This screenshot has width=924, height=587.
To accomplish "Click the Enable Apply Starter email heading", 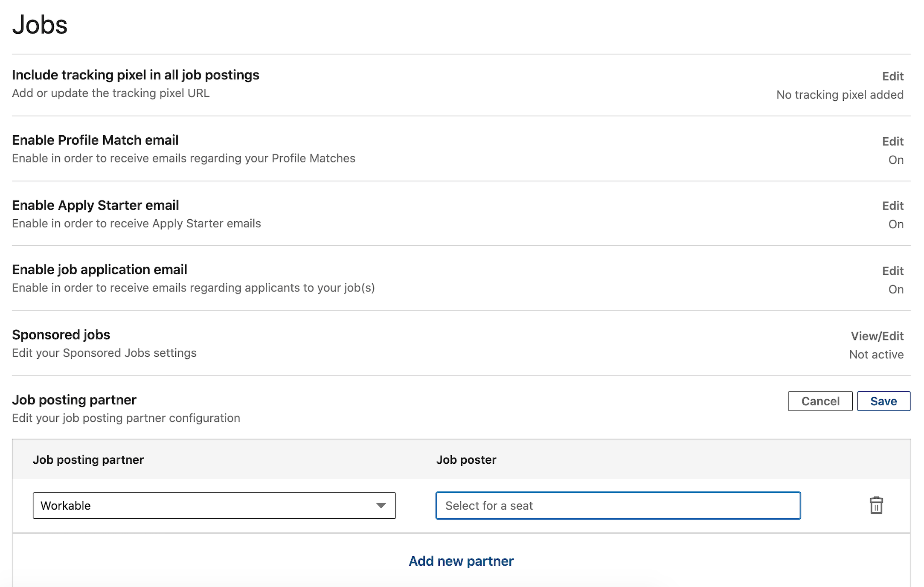I will click(x=96, y=206).
